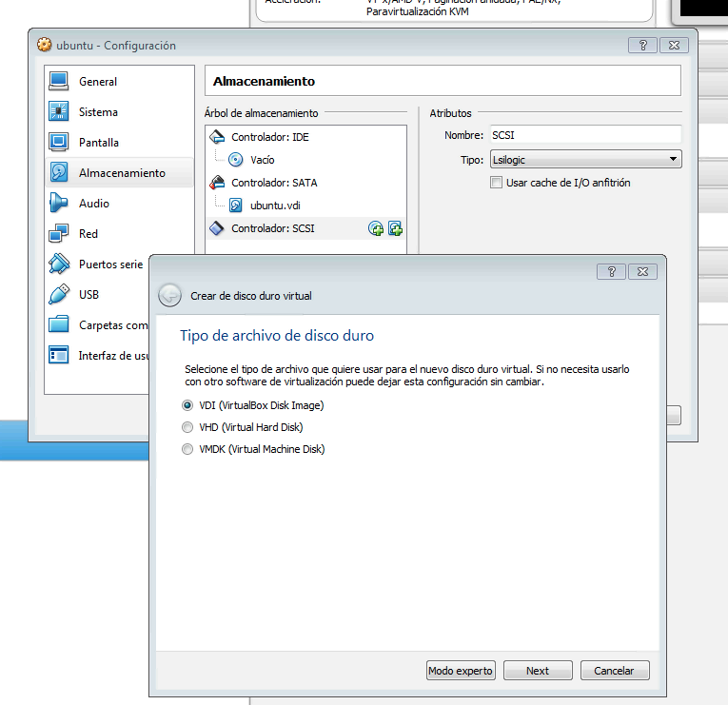Image resolution: width=728 pixels, height=705 pixels.
Task: Open the USB settings section
Action: point(89,295)
